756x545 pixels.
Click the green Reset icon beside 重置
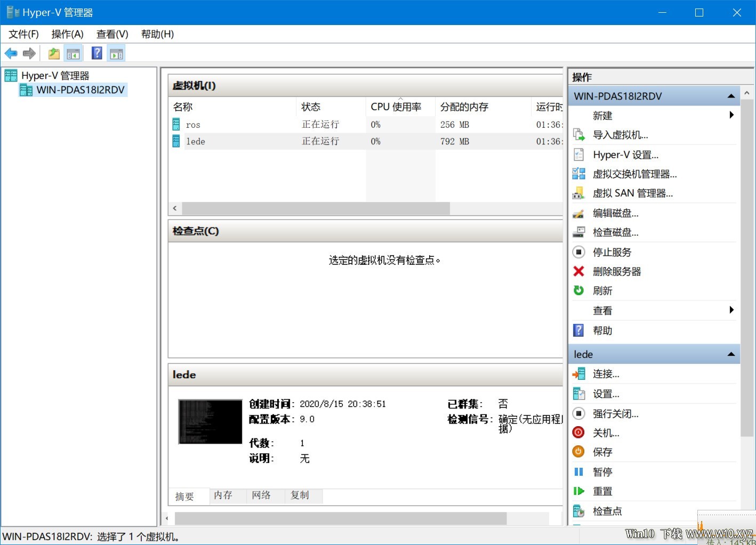(578, 491)
